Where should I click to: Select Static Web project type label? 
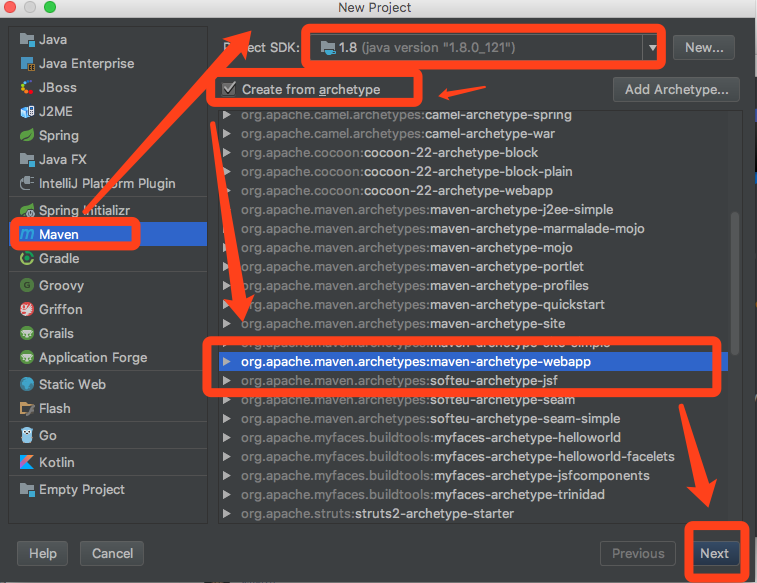pos(72,385)
